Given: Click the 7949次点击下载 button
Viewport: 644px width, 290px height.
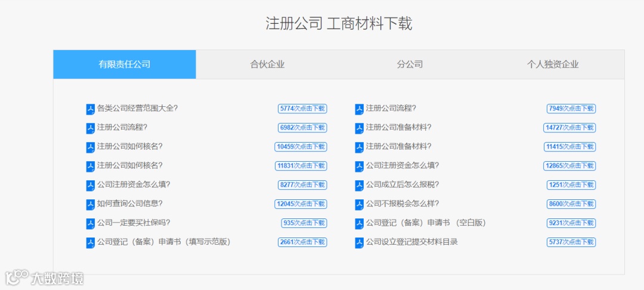Looking at the screenshot, I should pos(571,109).
